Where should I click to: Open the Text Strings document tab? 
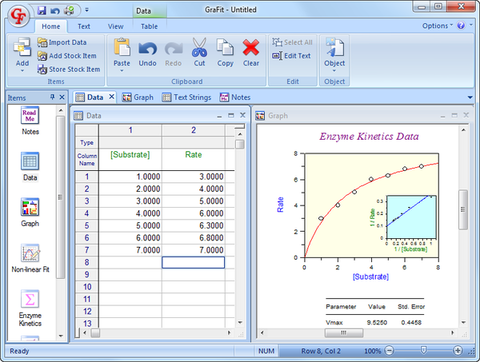tap(187, 97)
